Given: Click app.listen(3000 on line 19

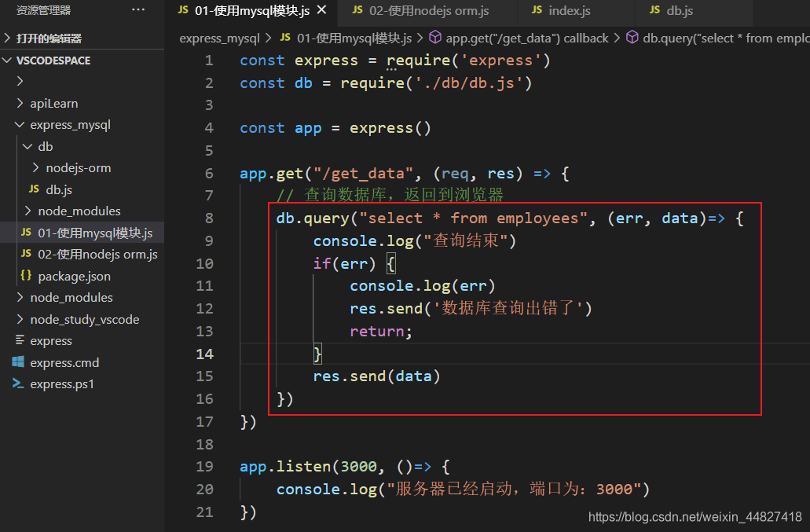Looking at the screenshot, I should [309, 467].
